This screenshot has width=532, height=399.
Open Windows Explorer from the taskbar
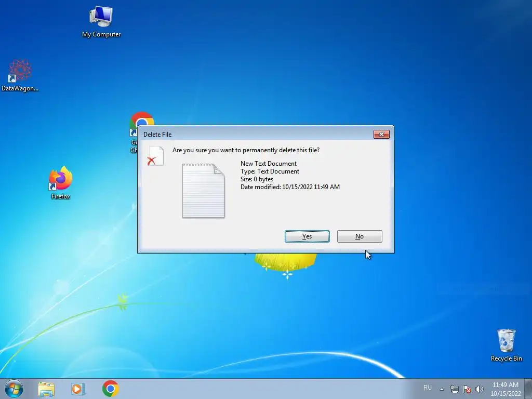pyautogui.click(x=46, y=389)
